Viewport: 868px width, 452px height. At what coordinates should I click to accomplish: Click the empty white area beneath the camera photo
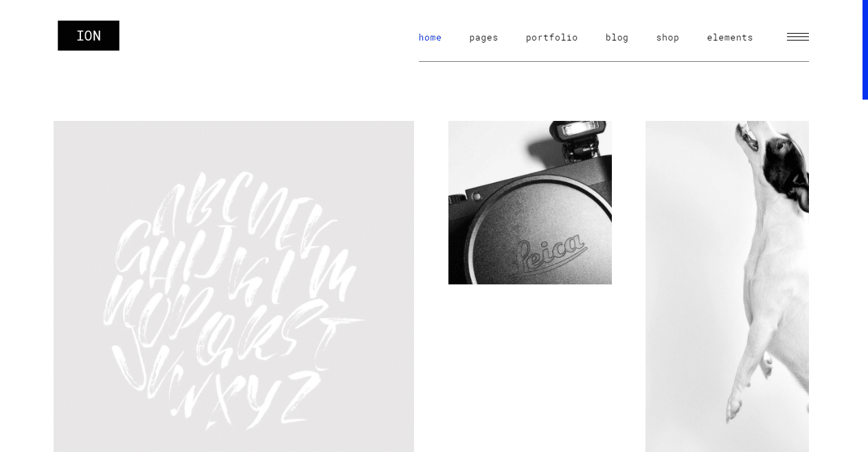tap(530, 368)
